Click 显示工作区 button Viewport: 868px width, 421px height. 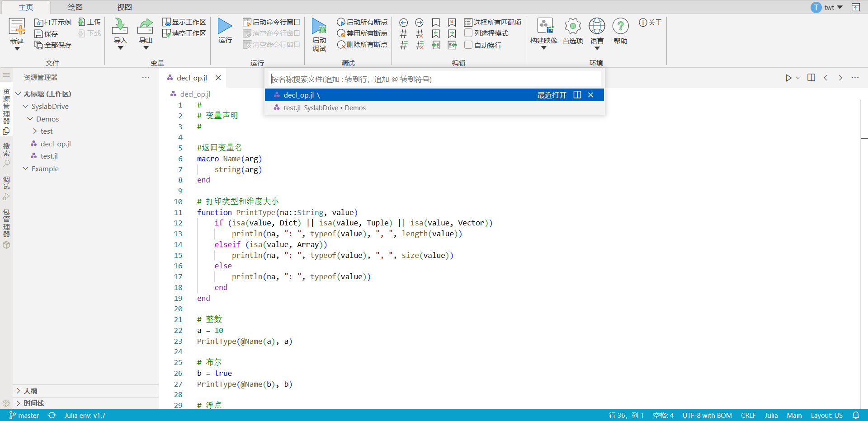tap(184, 22)
